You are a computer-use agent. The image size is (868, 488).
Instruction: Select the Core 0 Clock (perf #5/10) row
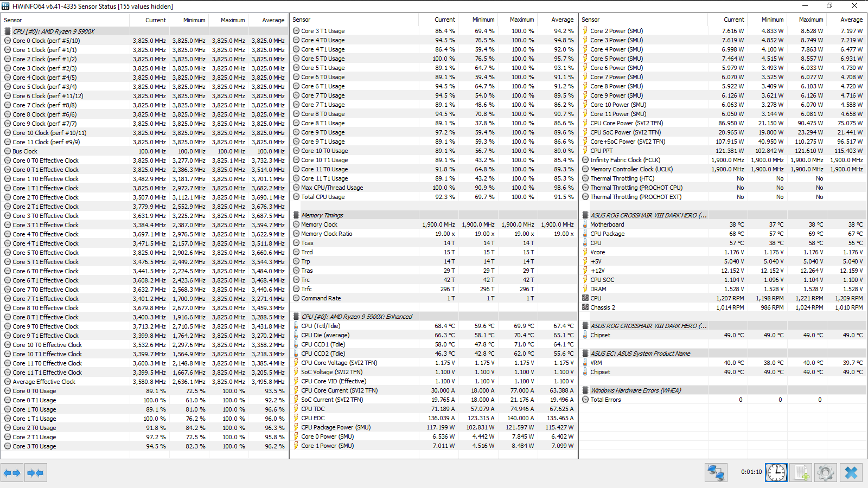(145, 41)
